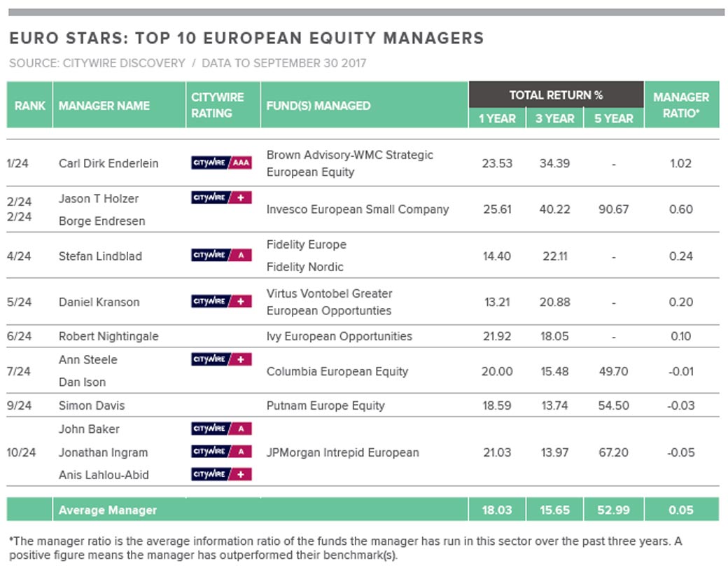Click Carl Dirk Enderlein's Citywire AAA badge
The image size is (728, 575).
221,163
